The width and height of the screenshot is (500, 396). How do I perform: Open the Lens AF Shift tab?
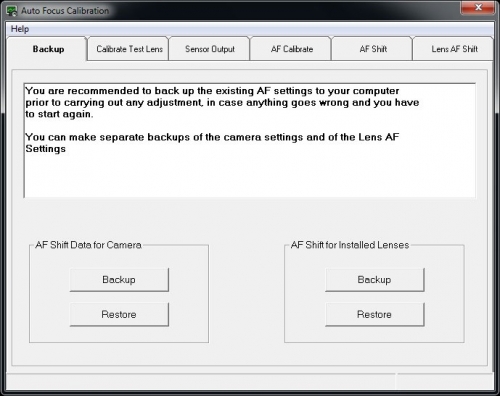click(454, 49)
